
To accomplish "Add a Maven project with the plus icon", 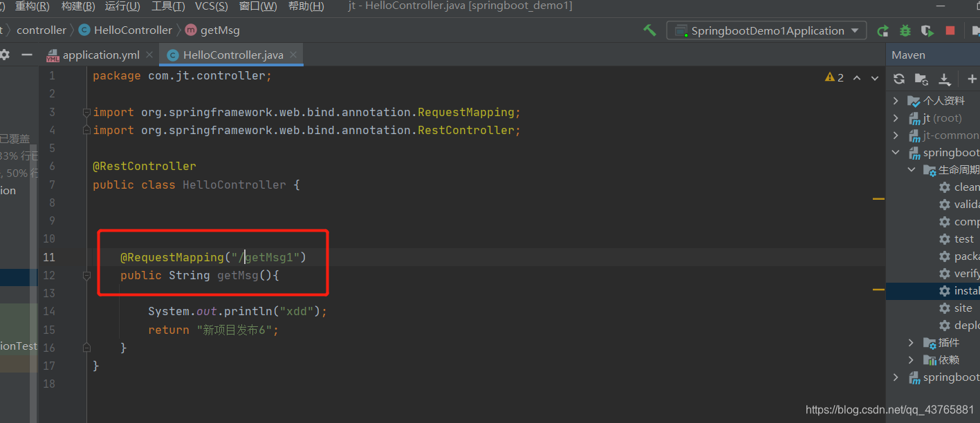I will click(972, 79).
